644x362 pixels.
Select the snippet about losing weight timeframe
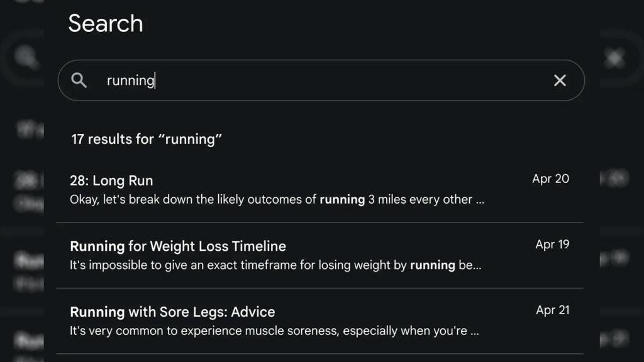coord(275,265)
